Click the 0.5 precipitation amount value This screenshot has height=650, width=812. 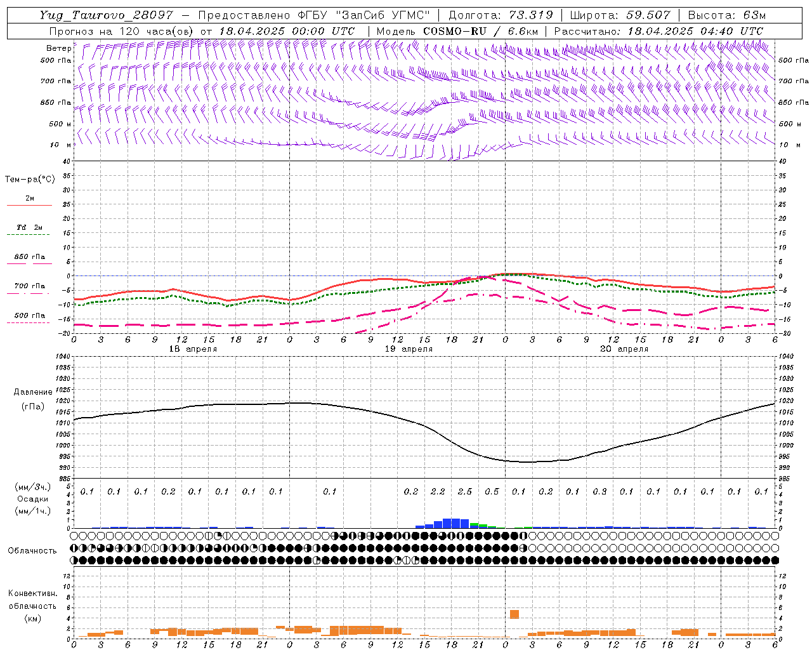[492, 491]
